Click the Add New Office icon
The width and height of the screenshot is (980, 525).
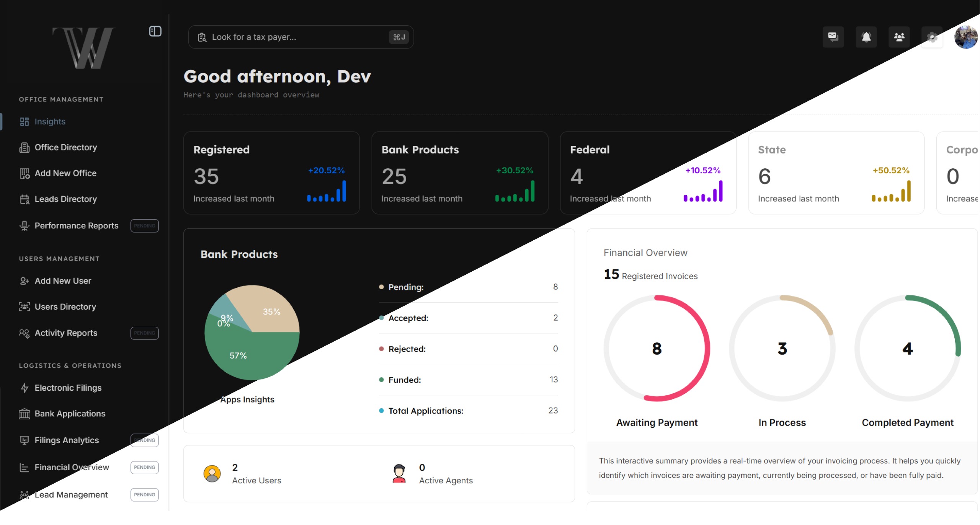(24, 173)
